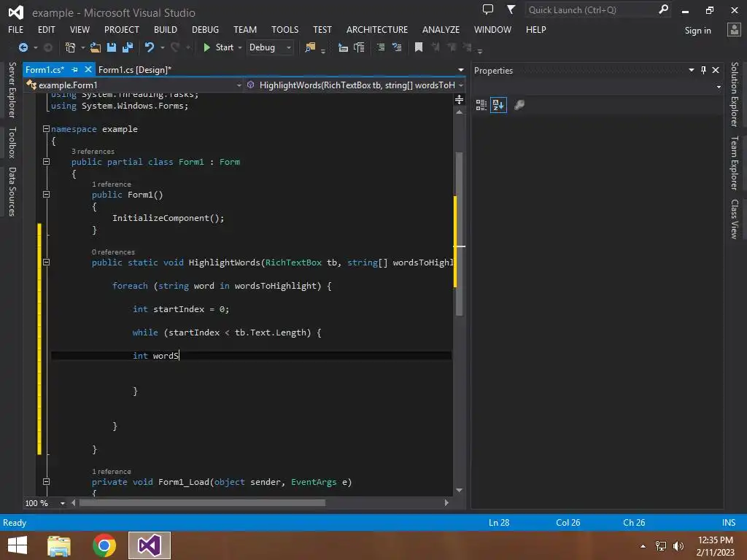Click the editor scroll down arrow
The height and width of the screenshot is (560, 747).
(x=459, y=490)
